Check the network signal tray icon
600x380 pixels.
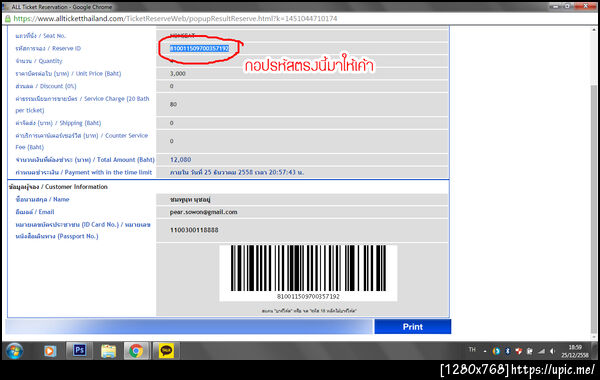click(541, 351)
